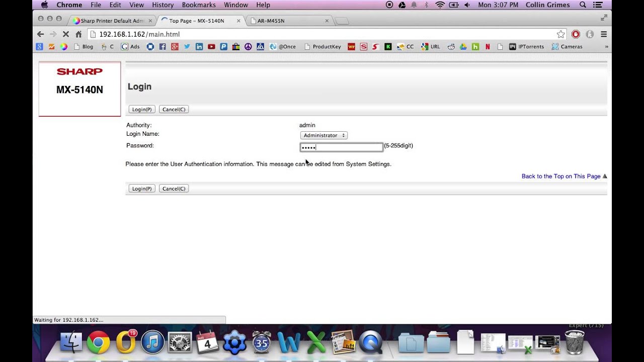
Task: Open the Bookmarks menu
Action: [x=198, y=5]
